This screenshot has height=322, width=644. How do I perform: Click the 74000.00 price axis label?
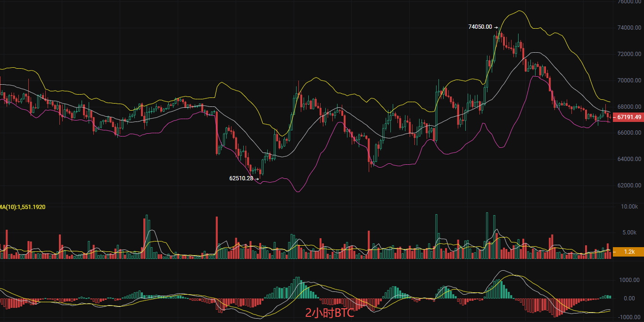[x=629, y=28]
